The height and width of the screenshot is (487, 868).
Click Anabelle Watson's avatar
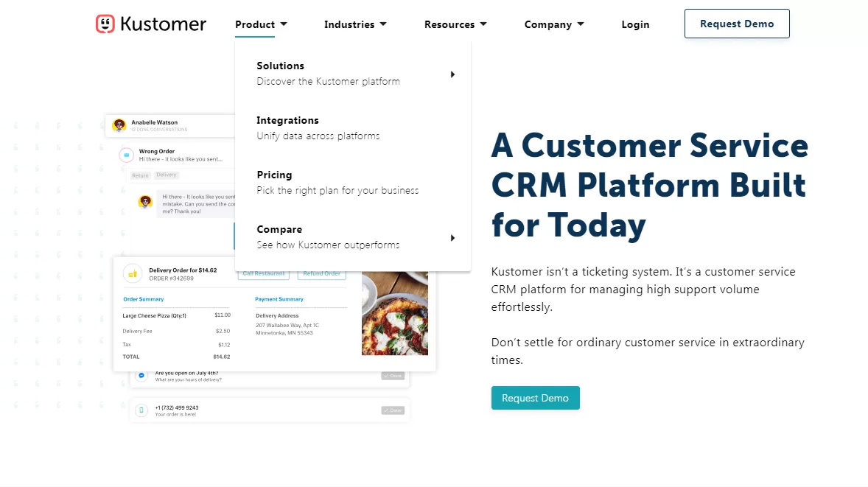[x=119, y=125]
